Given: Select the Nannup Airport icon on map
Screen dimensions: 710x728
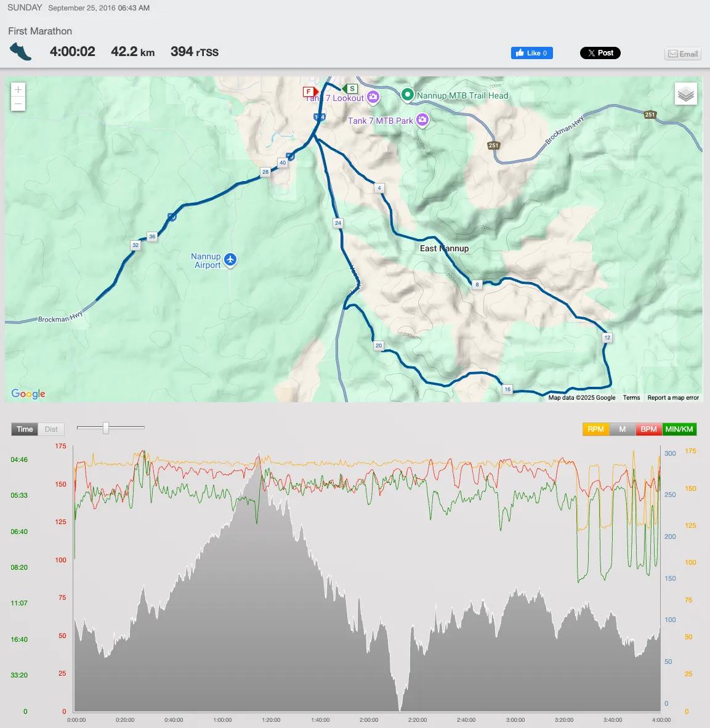Looking at the screenshot, I should point(230,260).
